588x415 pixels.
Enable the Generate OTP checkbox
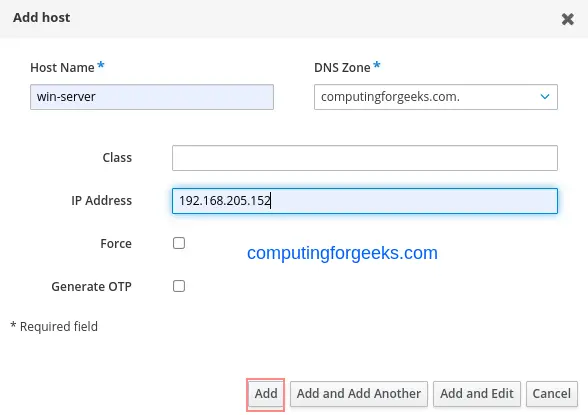pyautogui.click(x=179, y=286)
